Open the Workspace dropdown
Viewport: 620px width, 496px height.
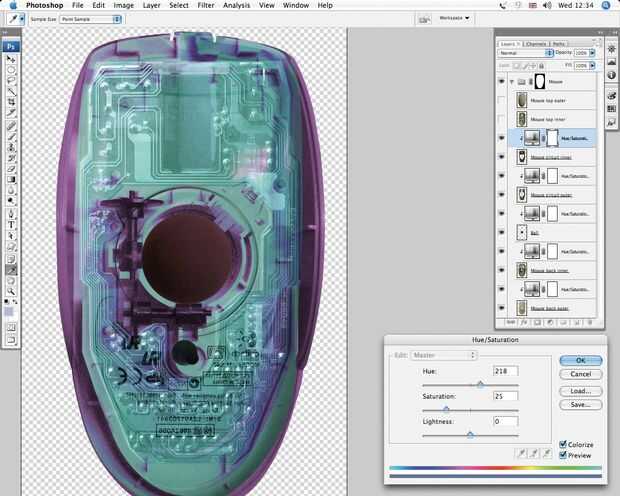[454, 18]
